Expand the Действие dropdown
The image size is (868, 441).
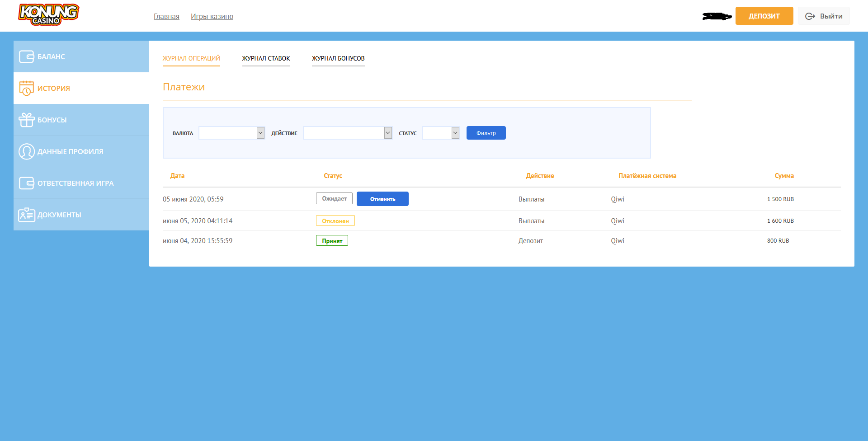(348, 133)
